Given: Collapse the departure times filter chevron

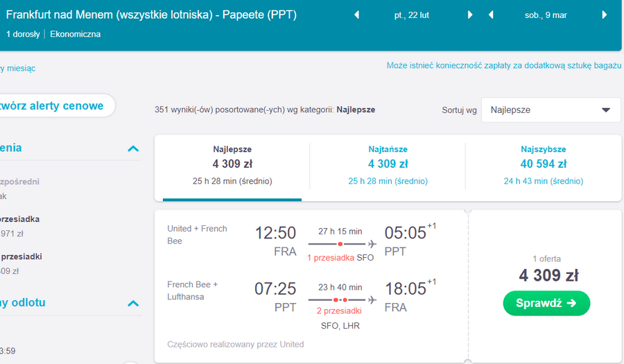Looking at the screenshot, I should (x=133, y=304).
